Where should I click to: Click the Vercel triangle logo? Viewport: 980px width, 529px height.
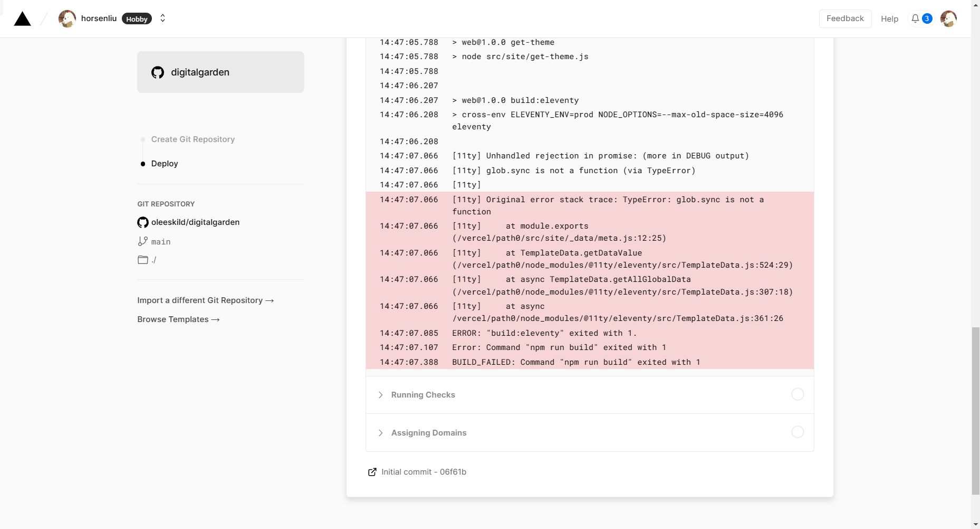(22, 19)
